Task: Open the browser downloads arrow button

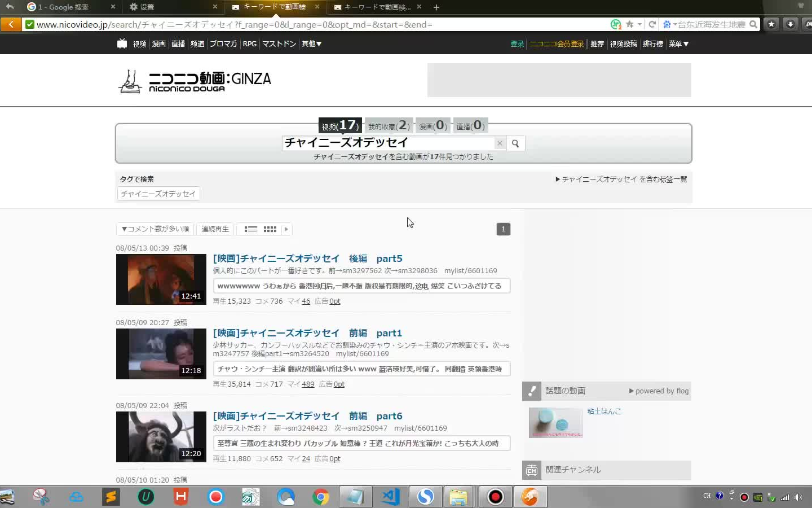Action: (x=791, y=24)
